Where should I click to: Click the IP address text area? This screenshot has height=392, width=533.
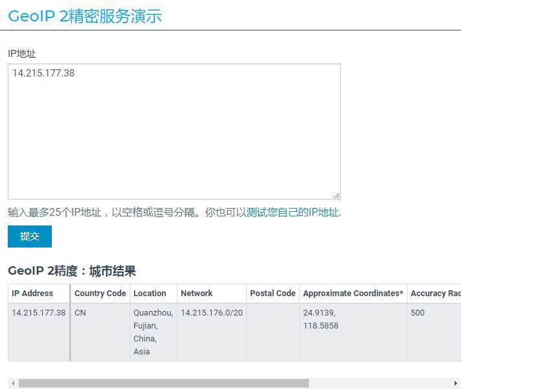(x=174, y=132)
